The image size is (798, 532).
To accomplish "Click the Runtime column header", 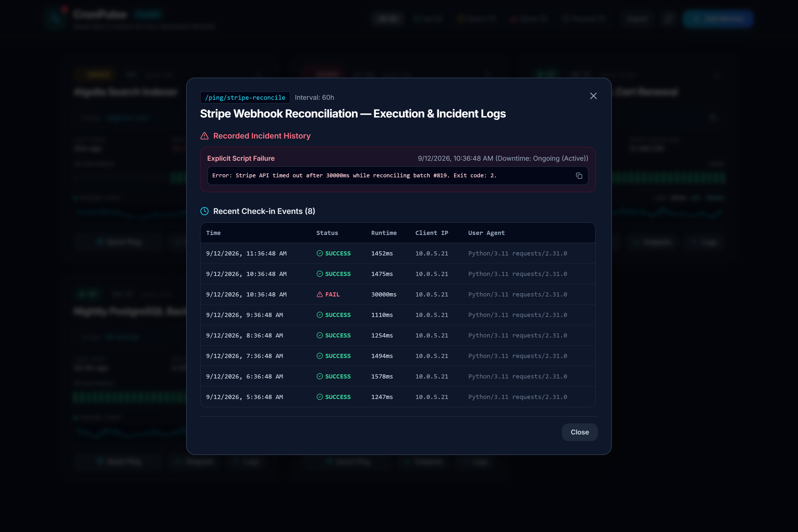I will 384,233.
